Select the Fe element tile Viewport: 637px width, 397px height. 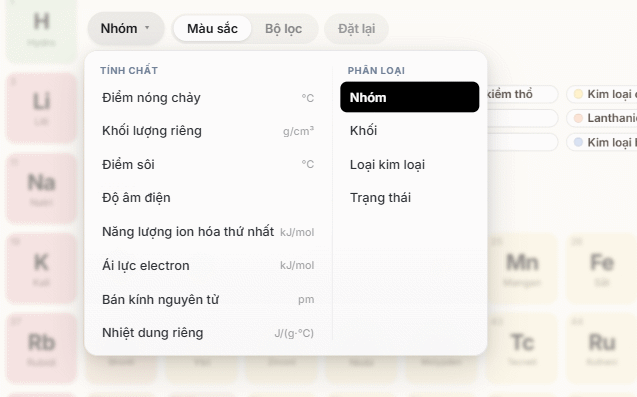pos(602,268)
